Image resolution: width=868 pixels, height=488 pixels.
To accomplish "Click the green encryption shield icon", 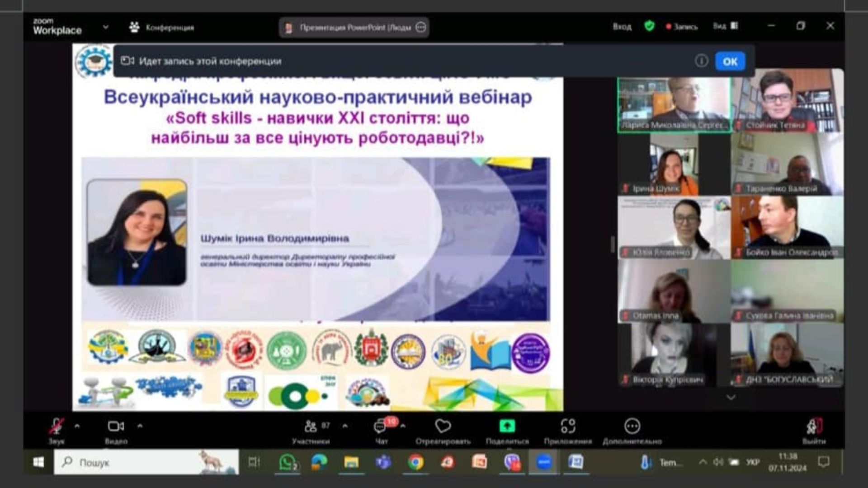I will pyautogui.click(x=649, y=26).
